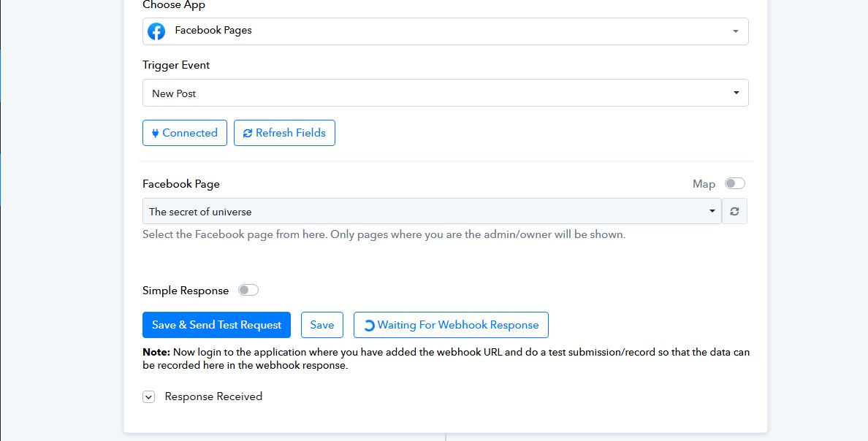The image size is (868, 441).
Task: Click the Facebook Page dropdown arrow
Action: (x=712, y=211)
